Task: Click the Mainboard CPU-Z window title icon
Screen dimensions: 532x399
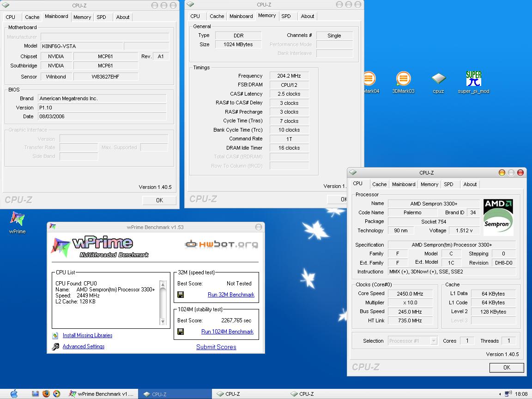Action: coord(6,5)
